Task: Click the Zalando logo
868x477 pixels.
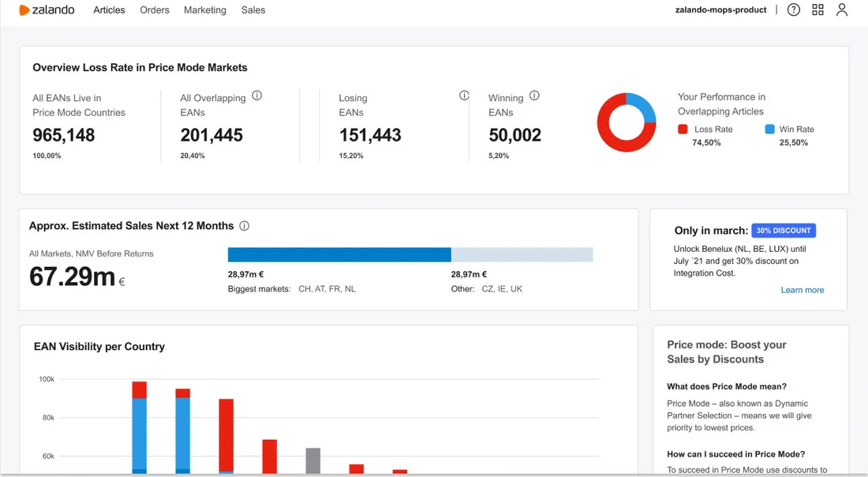Action: point(47,10)
